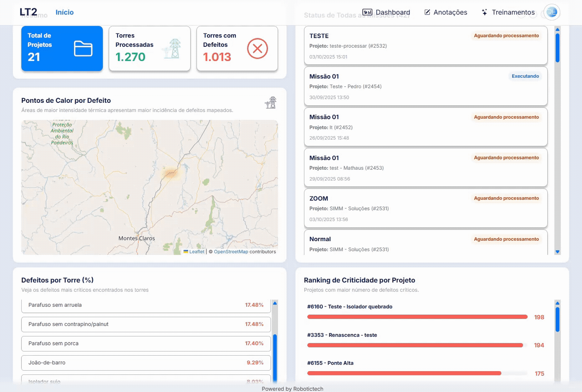Image resolution: width=582 pixels, height=392 pixels.
Task: Open the Treinamentos menu item
Action: click(508, 13)
